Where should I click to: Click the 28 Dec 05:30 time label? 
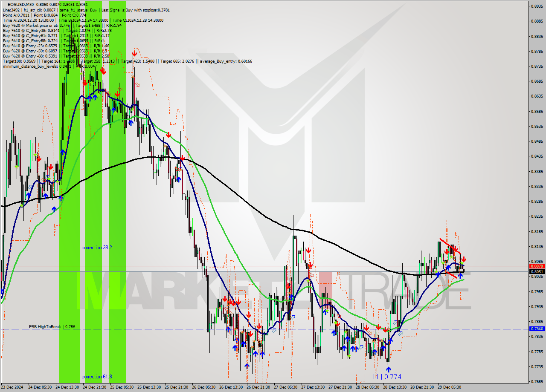click(367, 387)
